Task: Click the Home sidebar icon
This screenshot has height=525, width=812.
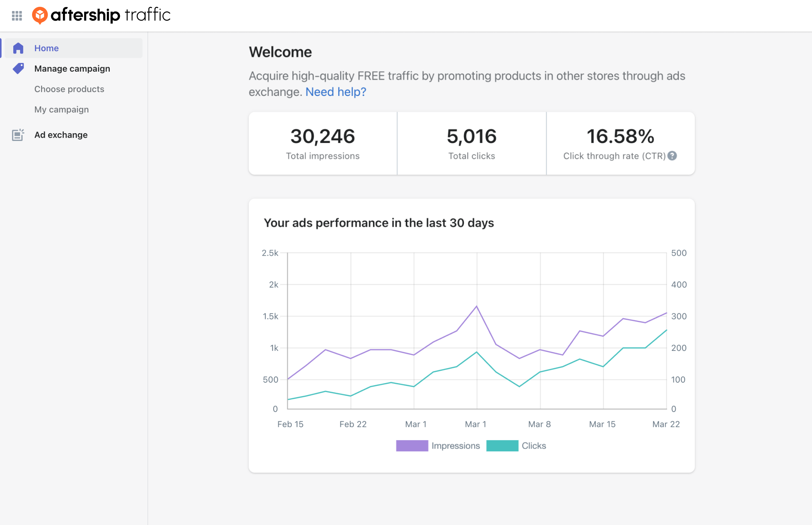Action: click(18, 47)
